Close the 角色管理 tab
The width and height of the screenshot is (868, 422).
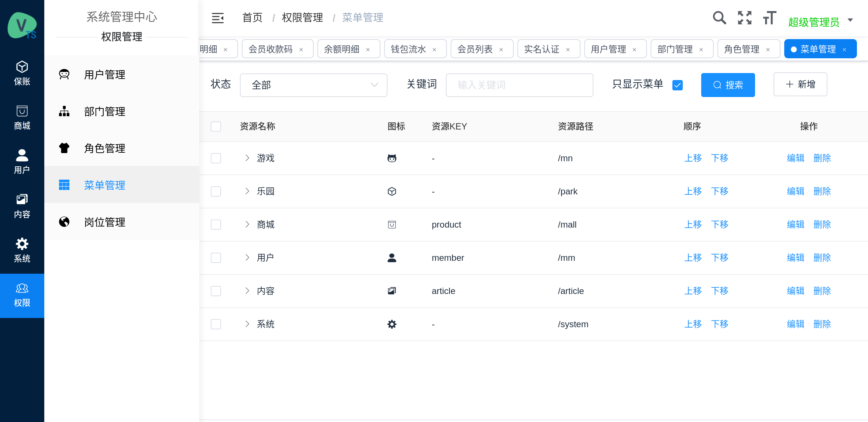click(768, 49)
